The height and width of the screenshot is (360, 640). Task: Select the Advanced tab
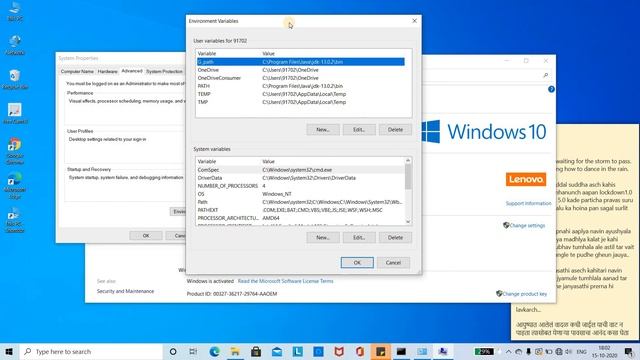132,71
